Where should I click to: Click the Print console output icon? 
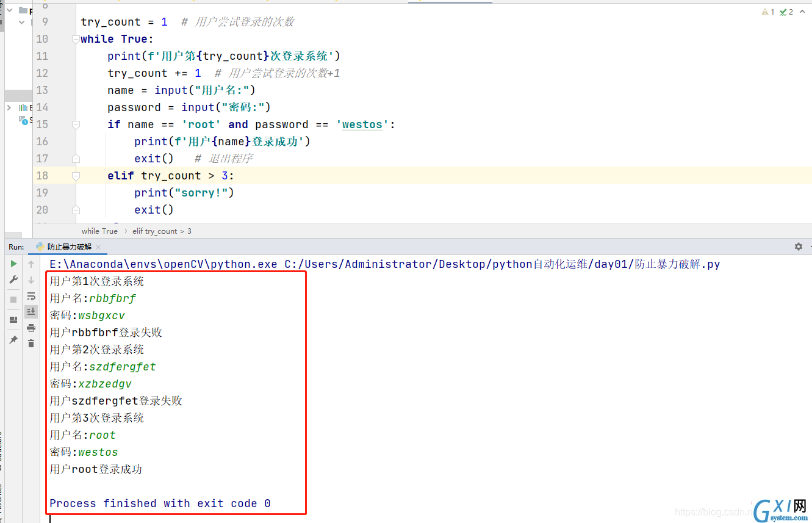tap(31, 328)
